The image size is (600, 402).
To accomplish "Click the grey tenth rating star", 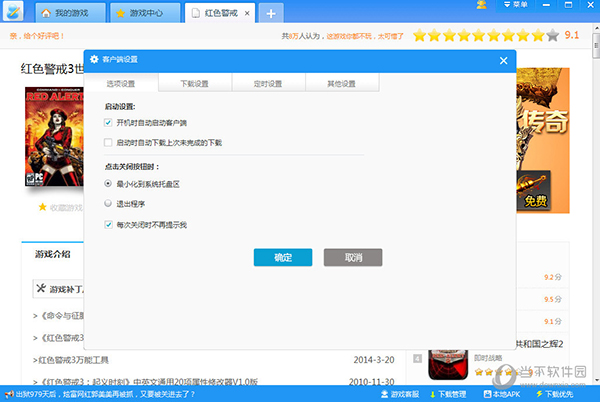I will point(553,36).
